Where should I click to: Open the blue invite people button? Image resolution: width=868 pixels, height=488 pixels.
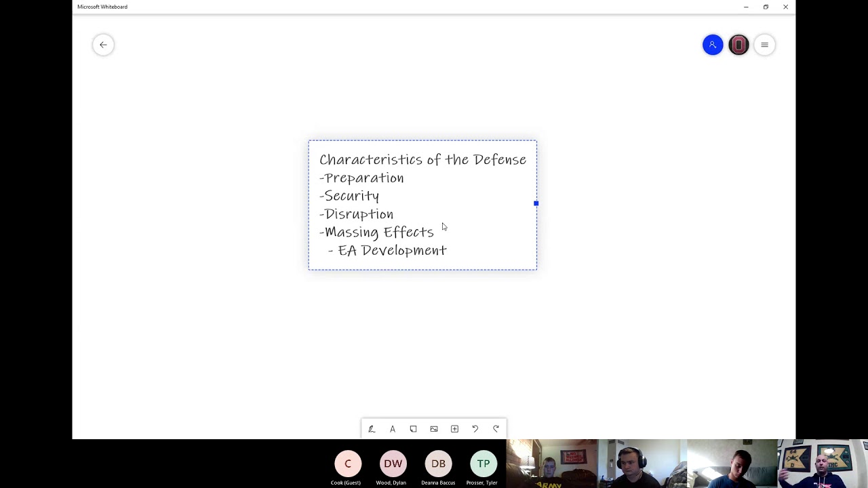[x=713, y=45]
